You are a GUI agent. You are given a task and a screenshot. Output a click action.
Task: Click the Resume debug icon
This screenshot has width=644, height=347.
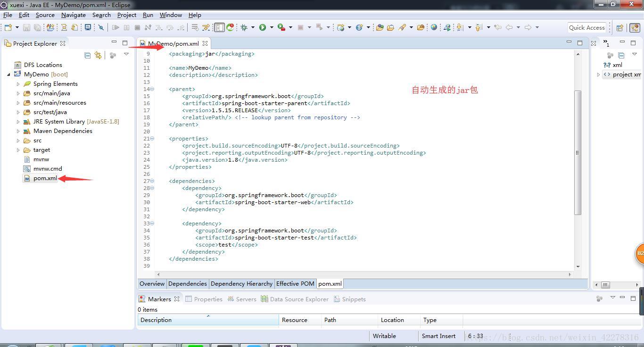click(116, 27)
